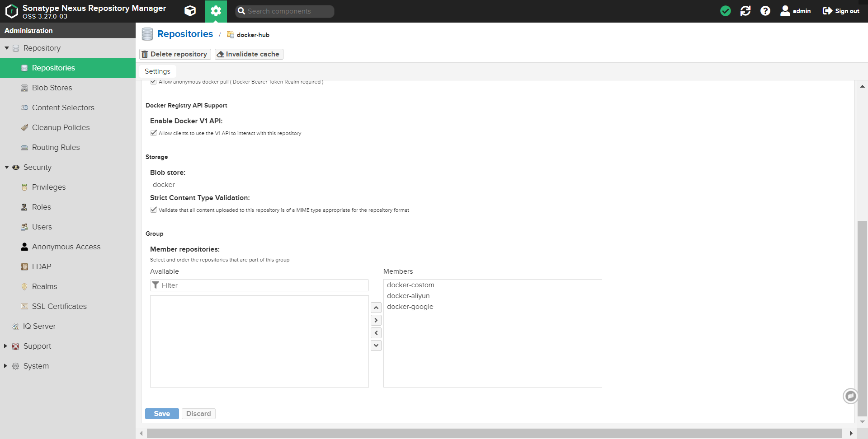Click the Delete repository button
868x439 pixels.
coord(175,54)
